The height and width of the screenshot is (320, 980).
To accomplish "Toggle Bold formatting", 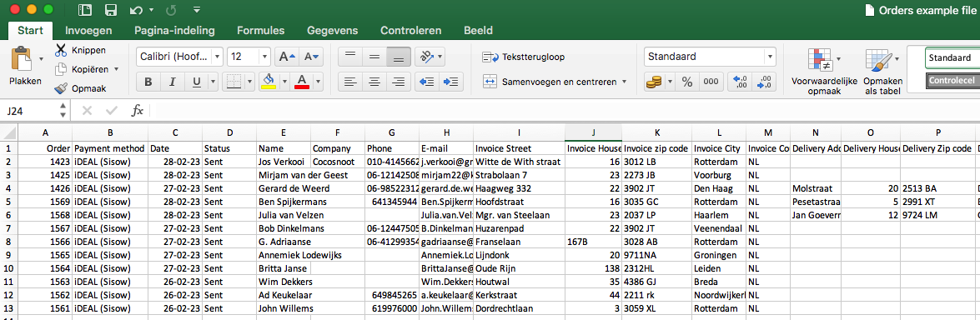I will click(148, 82).
